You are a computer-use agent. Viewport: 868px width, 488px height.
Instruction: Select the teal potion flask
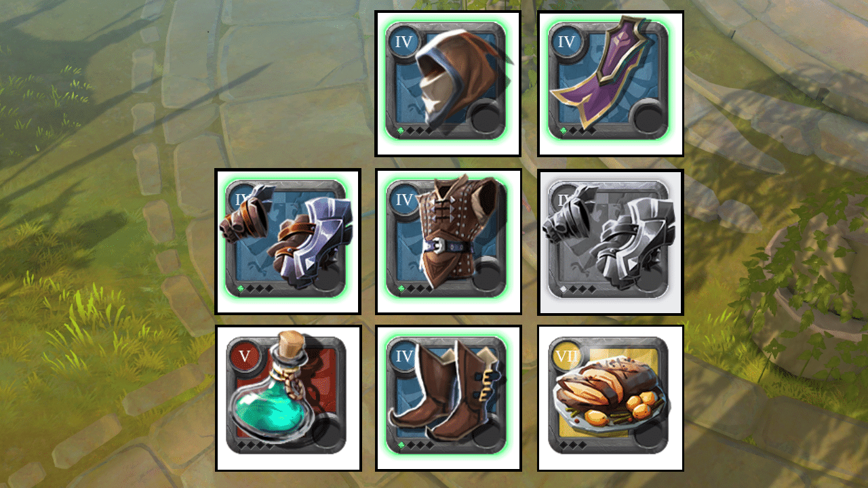[288, 398]
